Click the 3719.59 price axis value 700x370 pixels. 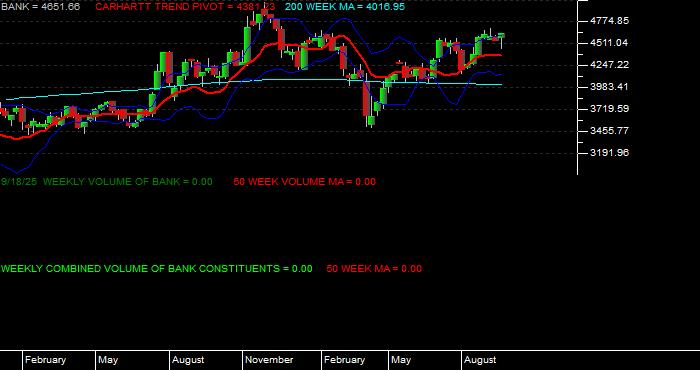tap(609, 108)
